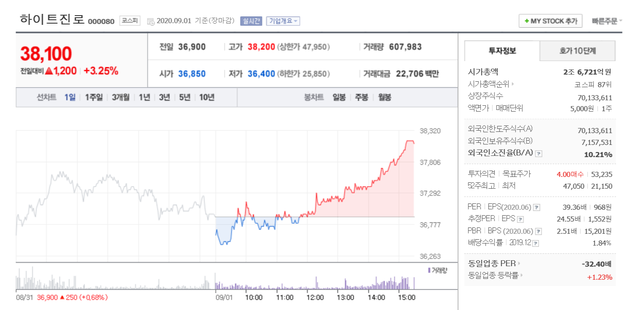Click the 목표주가 value 53,235
Screen dimensions: 644x310
click(602, 174)
